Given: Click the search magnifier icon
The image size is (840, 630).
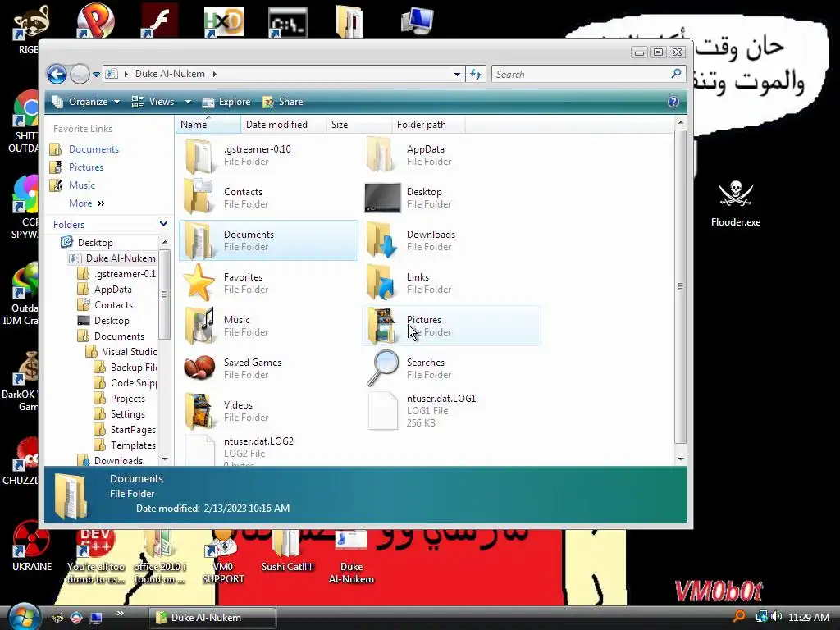Looking at the screenshot, I should click(x=676, y=74).
